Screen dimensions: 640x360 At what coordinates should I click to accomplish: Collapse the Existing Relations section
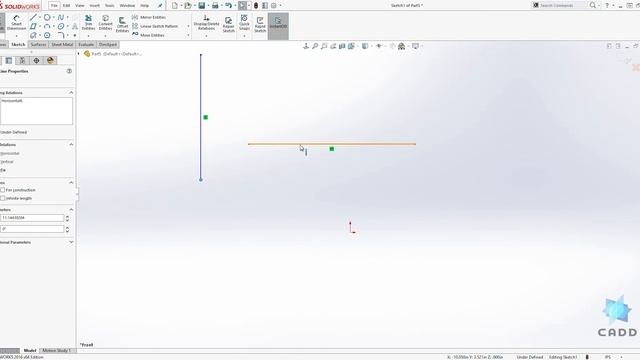click(x=71, y=93)
